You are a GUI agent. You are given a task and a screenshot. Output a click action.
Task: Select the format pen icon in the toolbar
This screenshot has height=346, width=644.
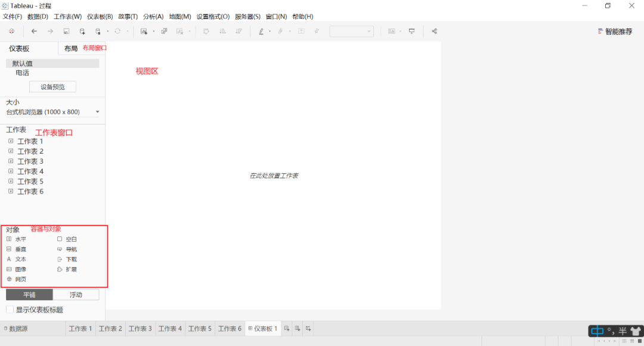tap(261, 31)
